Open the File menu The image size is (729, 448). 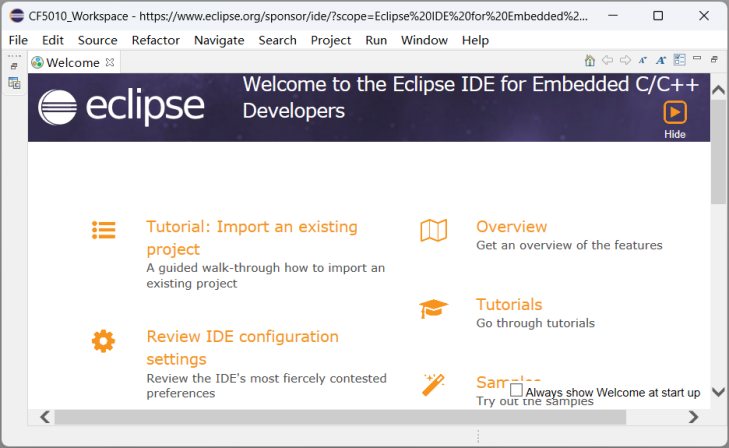18,40
